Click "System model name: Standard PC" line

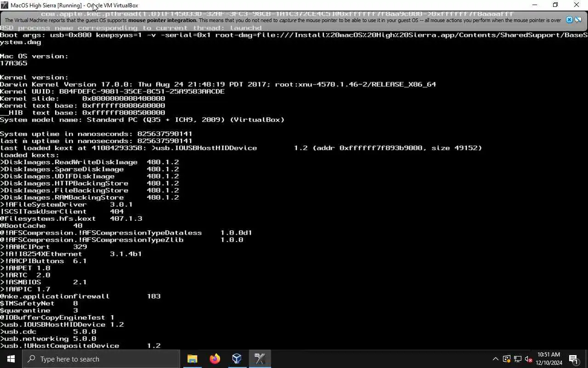point(142,120)
